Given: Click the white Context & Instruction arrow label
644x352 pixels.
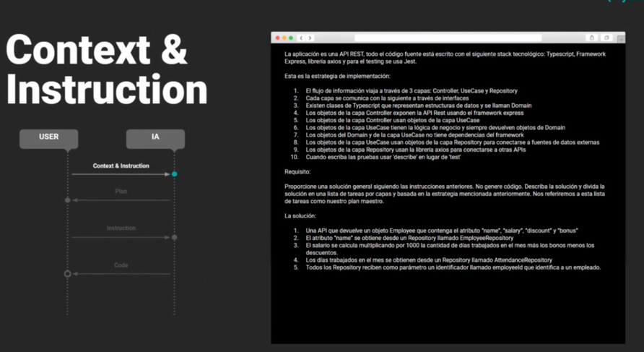Looking at the screenshot, I should click(x=121, y=166).
